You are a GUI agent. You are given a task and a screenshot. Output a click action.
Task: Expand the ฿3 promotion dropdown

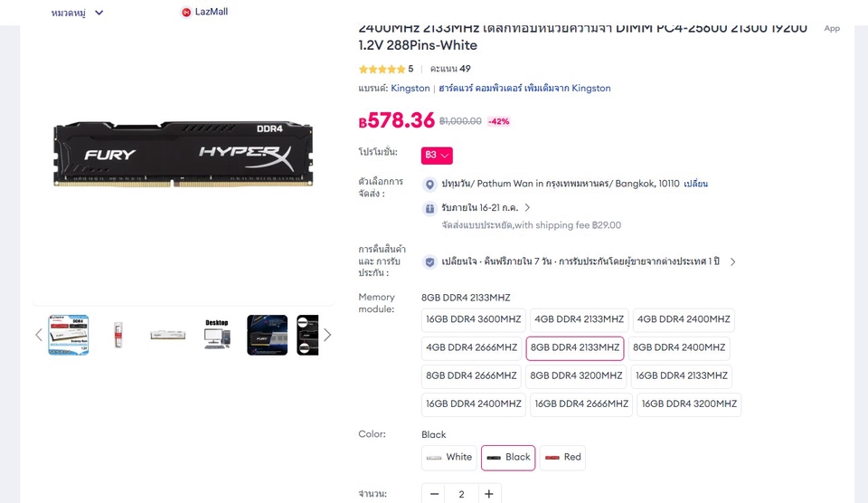coord(437,156)
